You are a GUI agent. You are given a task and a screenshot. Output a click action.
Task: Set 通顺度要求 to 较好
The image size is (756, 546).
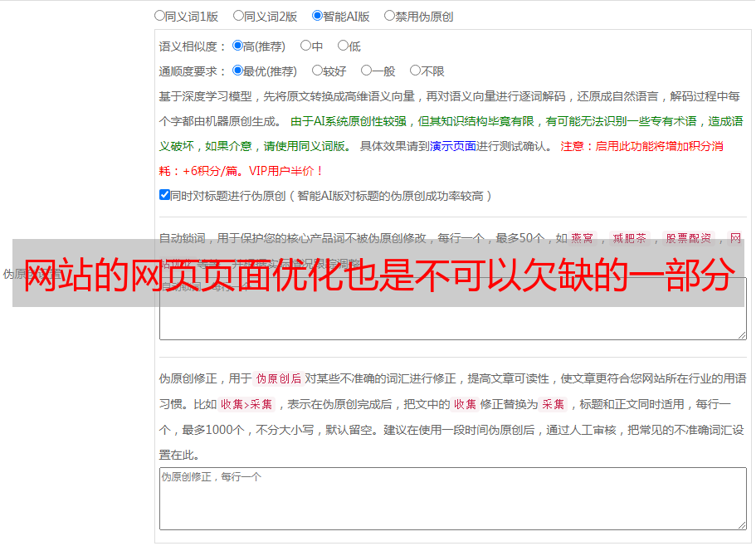tap(317, 71)
